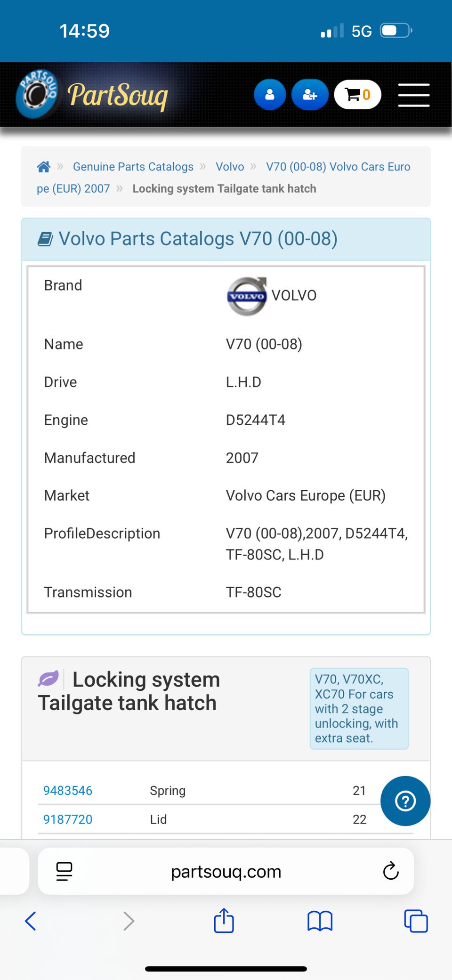Reload the page
Image resolution: width=452 pixels, height=980 pixels.
pos(390,871)
